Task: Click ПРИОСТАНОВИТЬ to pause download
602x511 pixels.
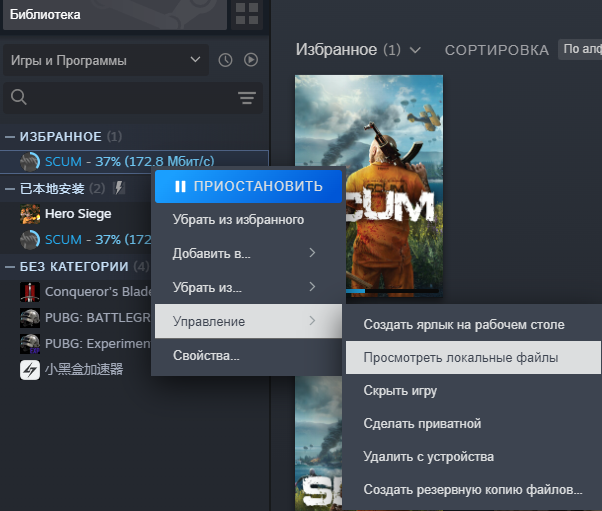Action: pyautogui.click(x=248, y=186)
